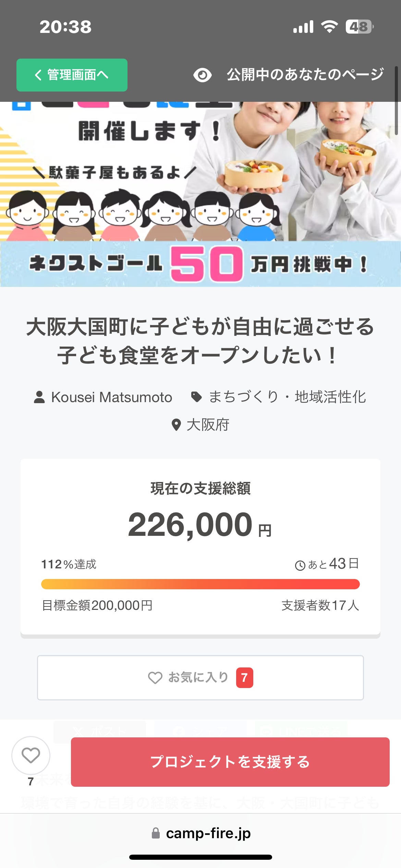401x868 pixels.
Task: Open Kousei Matsumoto's profile link
Action: 111,397
